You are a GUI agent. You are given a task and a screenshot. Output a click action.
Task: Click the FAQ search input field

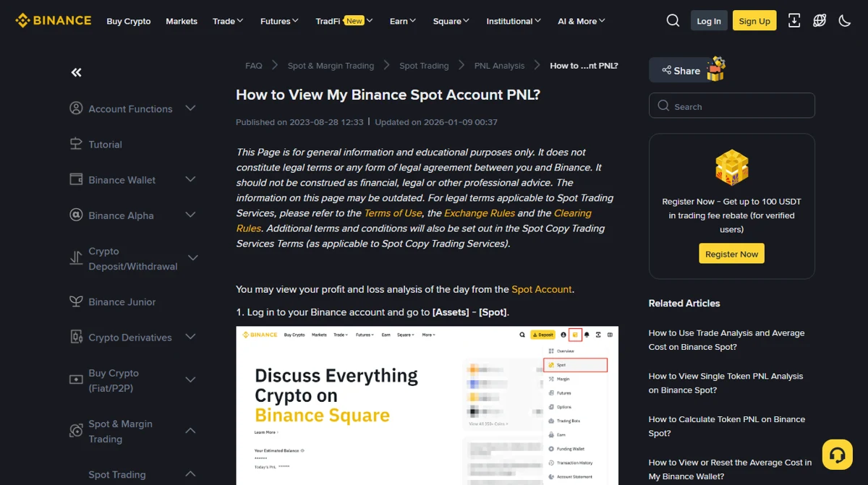732,106
